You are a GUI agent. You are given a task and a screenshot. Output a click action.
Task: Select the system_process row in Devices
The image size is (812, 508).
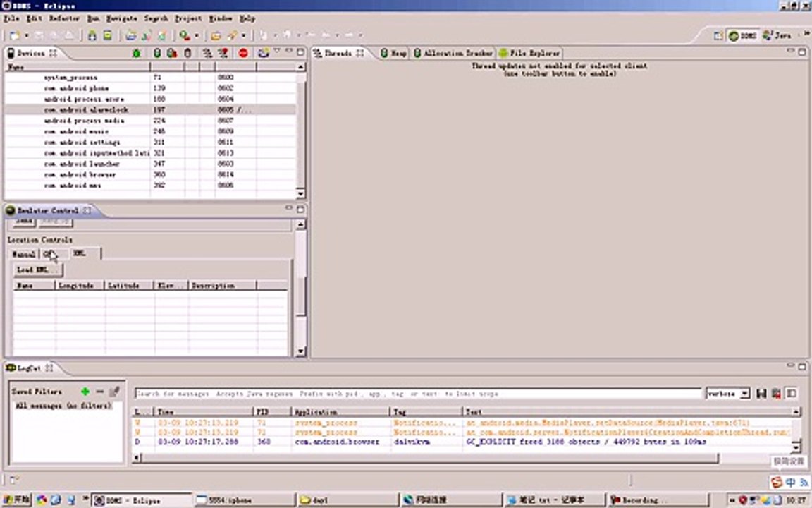tap(150, 77)
